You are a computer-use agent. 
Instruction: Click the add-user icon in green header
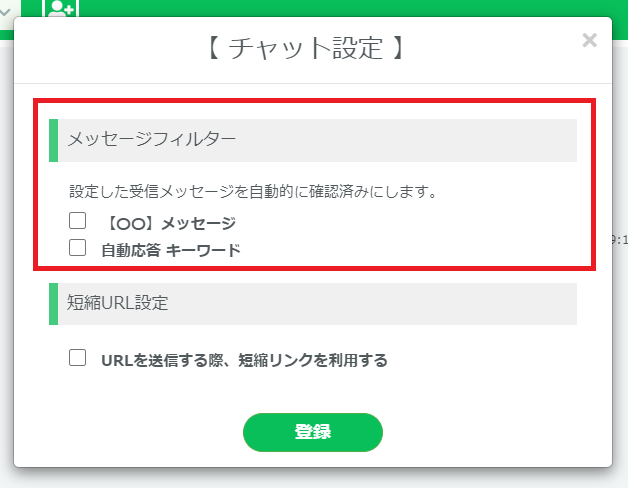[x=60, y=8]
